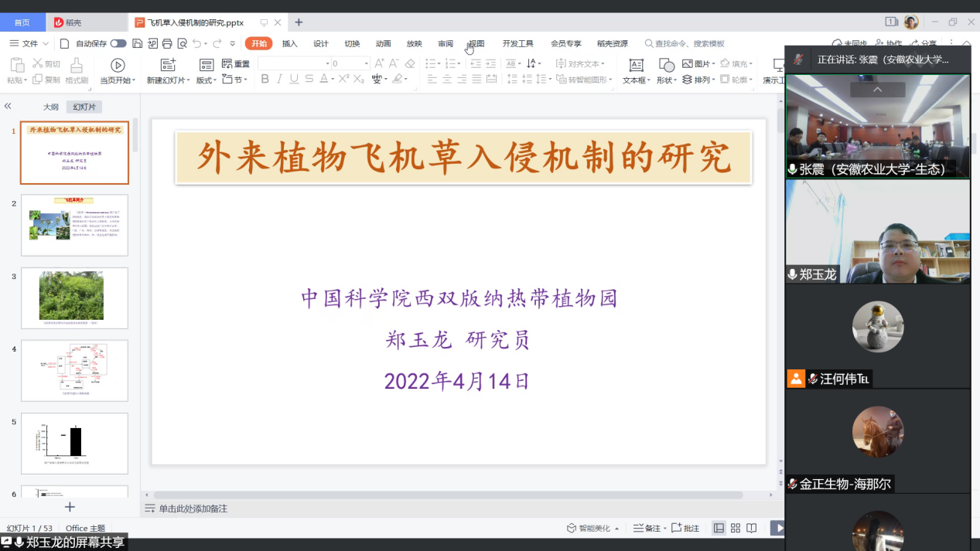Click the 新建幻灯片 new slide icon

click(x=168, y=65)
